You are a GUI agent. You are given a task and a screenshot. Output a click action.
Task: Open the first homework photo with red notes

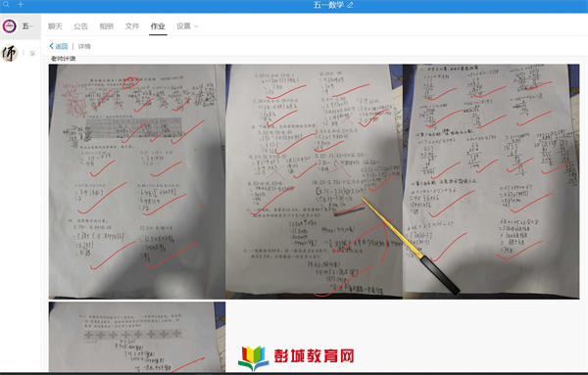tap(137, 181)
